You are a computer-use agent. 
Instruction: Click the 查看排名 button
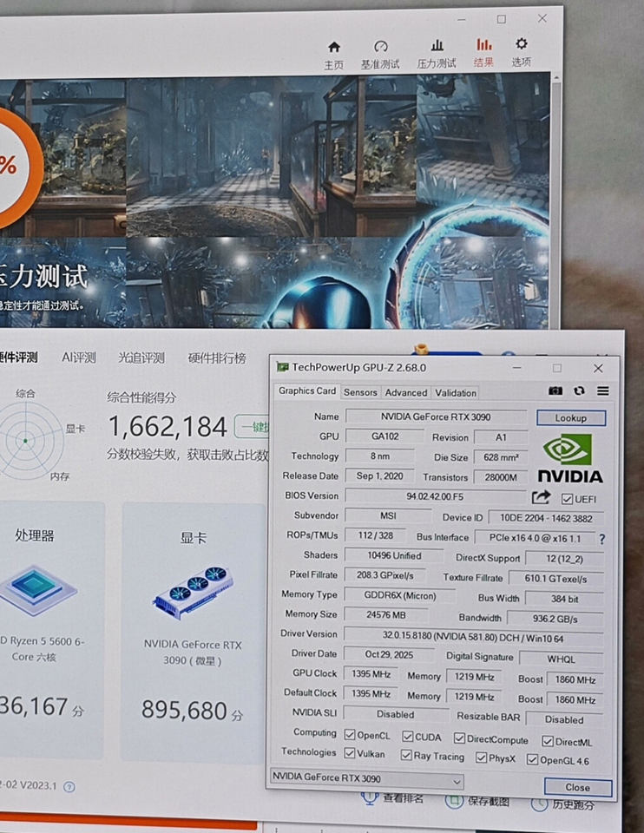click(x=392, y=798)
